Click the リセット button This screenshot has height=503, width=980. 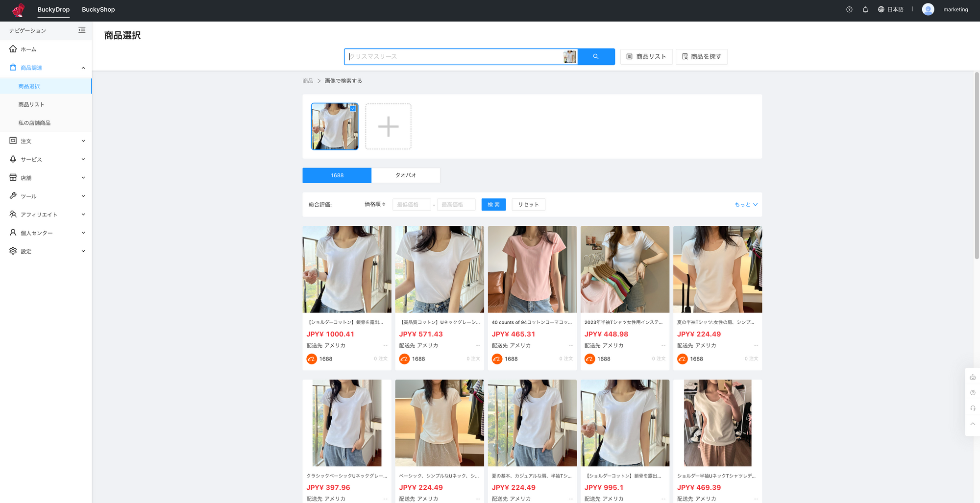tap(528, 205)
